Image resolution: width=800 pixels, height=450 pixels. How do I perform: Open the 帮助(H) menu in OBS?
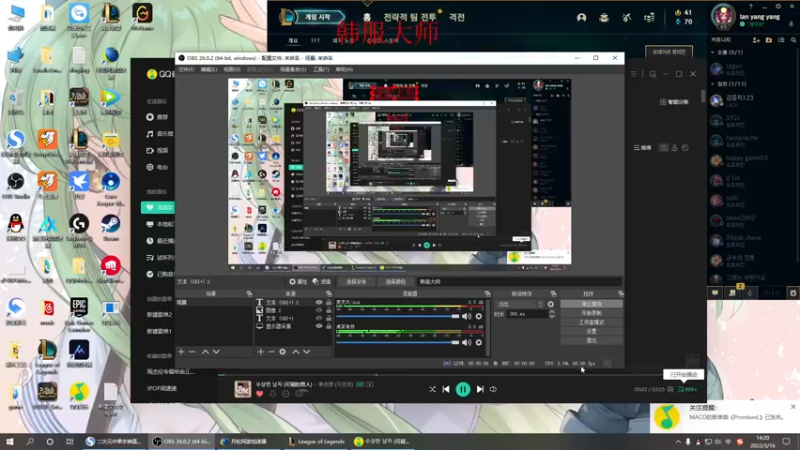coord(344,69)
